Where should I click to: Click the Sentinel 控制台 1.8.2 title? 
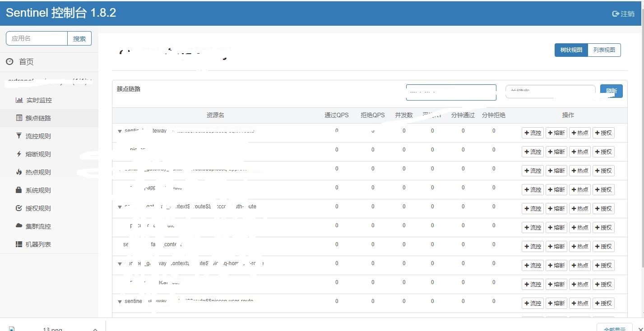point(61,13)
